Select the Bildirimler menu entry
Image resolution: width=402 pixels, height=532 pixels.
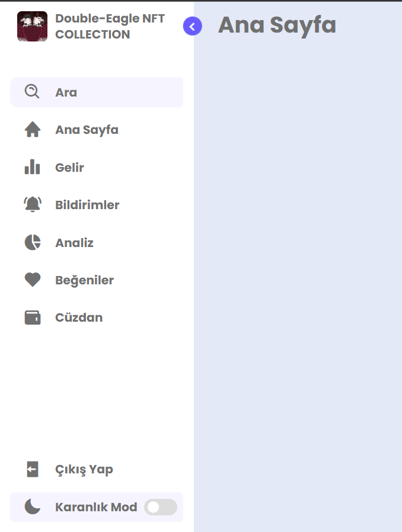coord(87,204)
